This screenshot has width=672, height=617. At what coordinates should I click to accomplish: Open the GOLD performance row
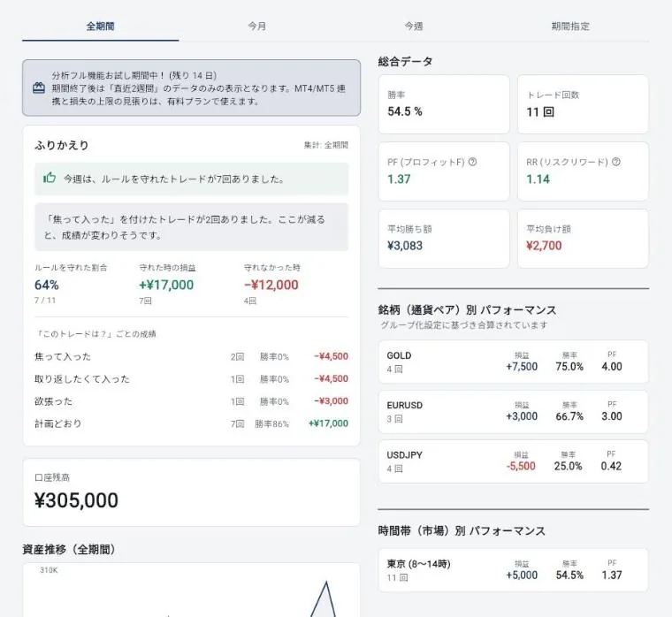[513, 362]
